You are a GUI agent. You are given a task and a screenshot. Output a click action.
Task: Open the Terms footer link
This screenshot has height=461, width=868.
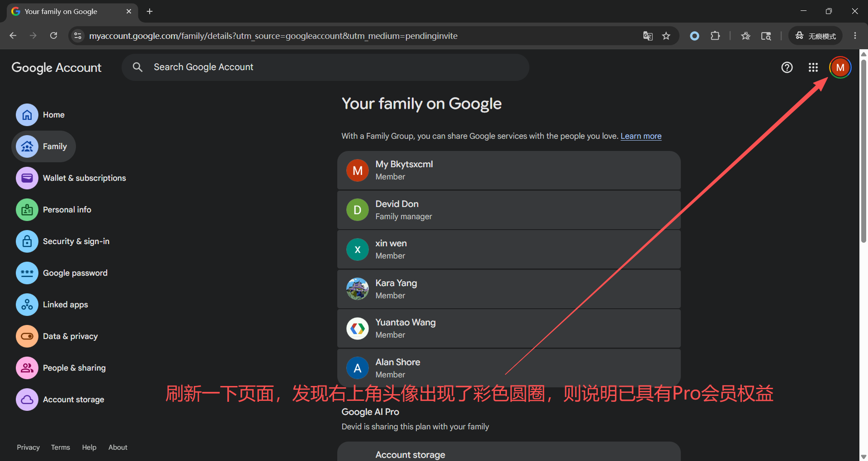point(61,447)
